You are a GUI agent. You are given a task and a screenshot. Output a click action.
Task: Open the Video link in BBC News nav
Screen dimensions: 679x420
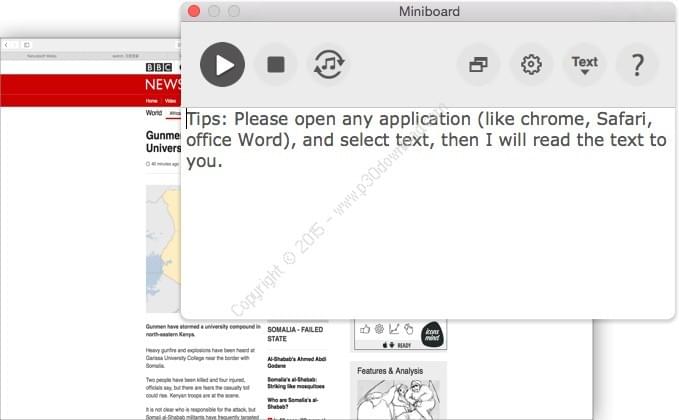(170, 101)
